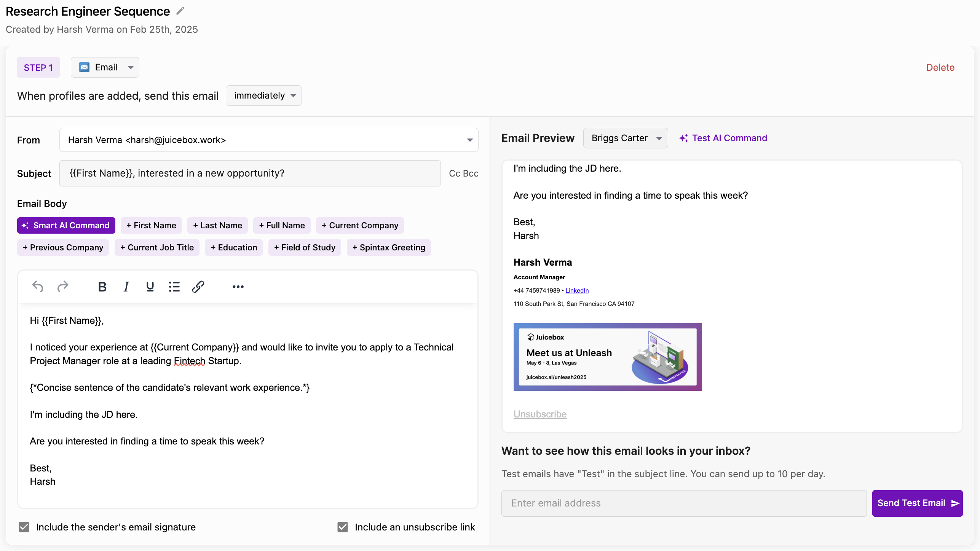Undo the last edit in editor

point(38,287)
